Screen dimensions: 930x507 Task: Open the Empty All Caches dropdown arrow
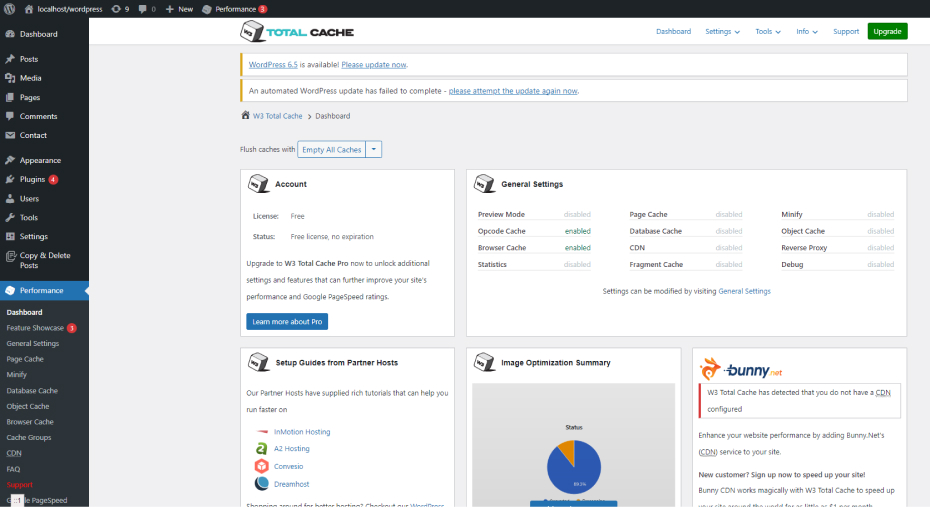[374, 149]
